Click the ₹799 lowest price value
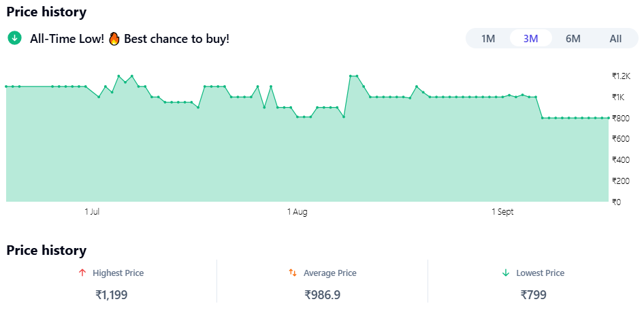The height and width of the screenshot is (323, 644). pyautogui.click(x=534, y=295)
